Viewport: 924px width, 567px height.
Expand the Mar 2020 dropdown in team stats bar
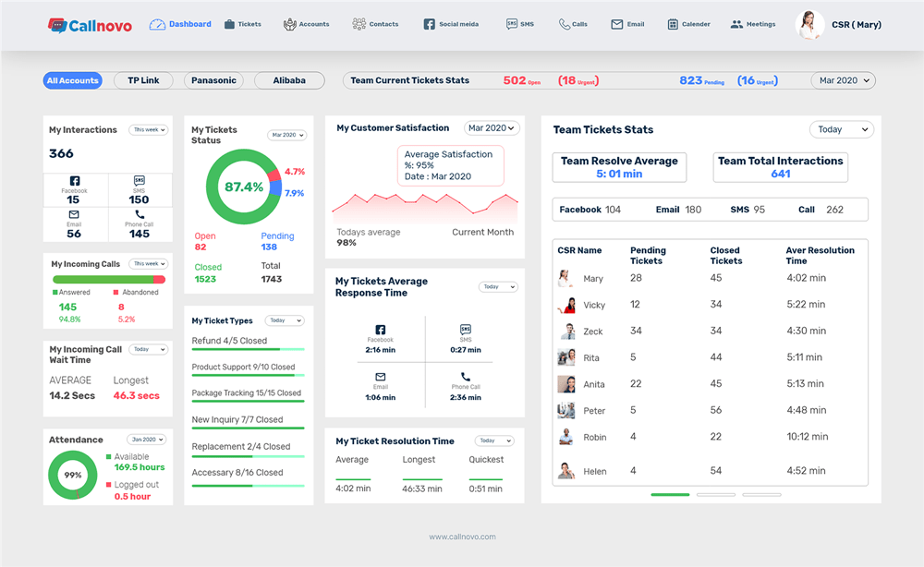pos(844,80)
